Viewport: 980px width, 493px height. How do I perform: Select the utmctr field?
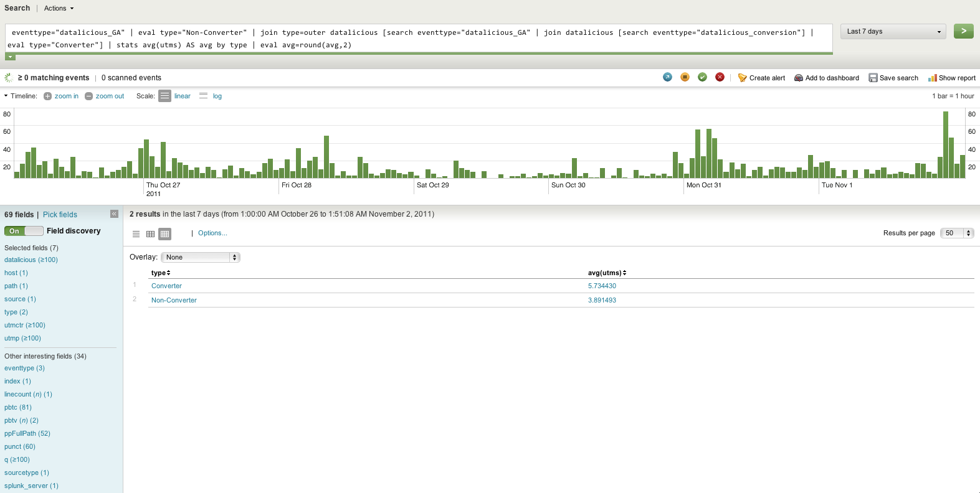coord(24,325)
